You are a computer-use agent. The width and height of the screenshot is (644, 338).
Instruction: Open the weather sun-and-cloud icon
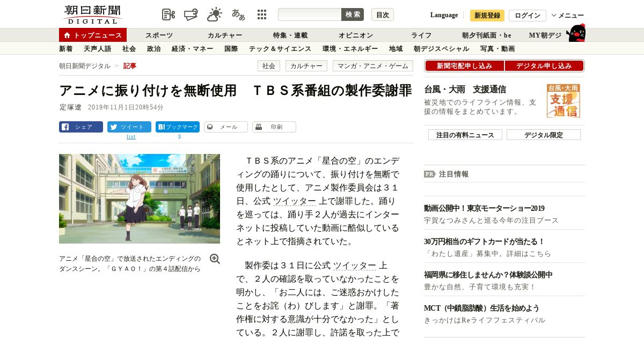tap(215, 14)
